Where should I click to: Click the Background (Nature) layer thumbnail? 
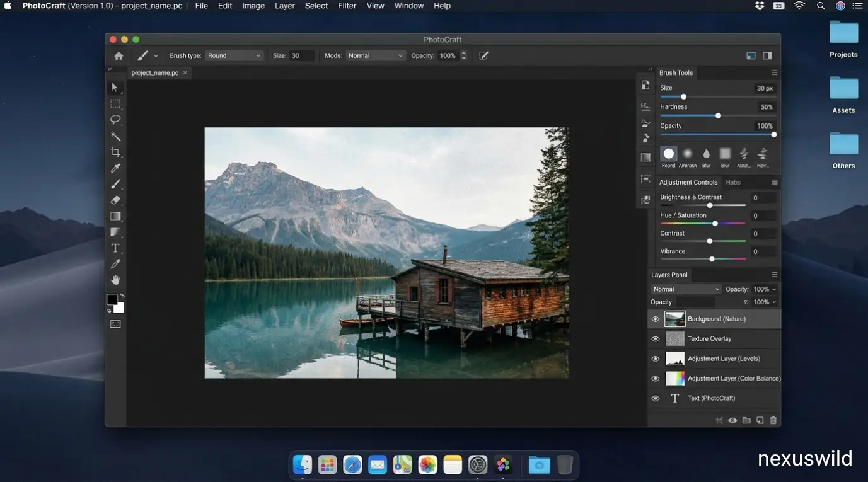coord(674,319)
